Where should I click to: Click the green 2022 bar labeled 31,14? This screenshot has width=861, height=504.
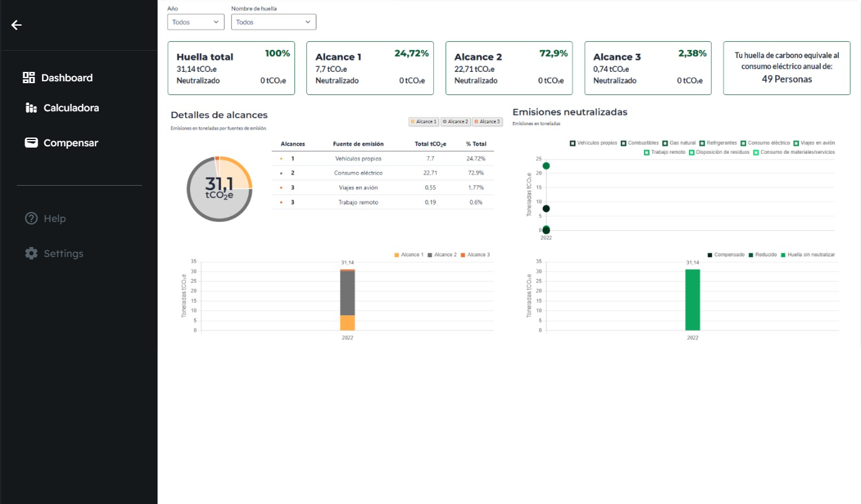point(693,300)
